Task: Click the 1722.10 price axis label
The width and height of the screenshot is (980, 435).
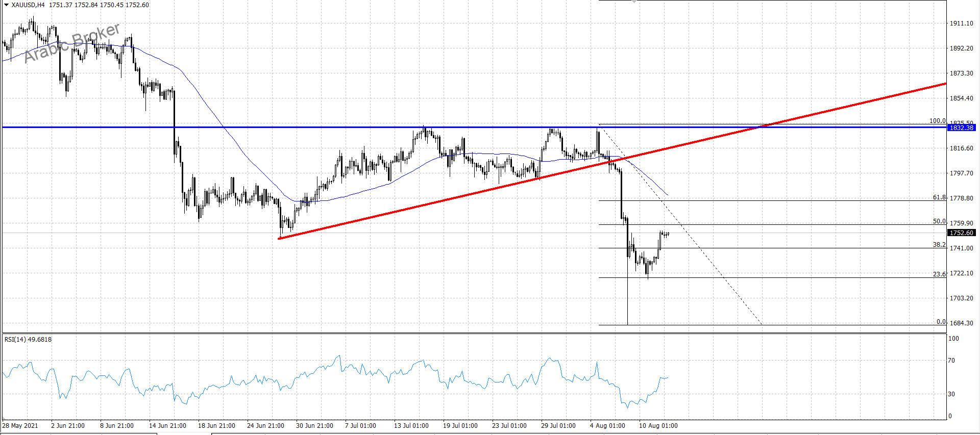Action: [961, 273]
